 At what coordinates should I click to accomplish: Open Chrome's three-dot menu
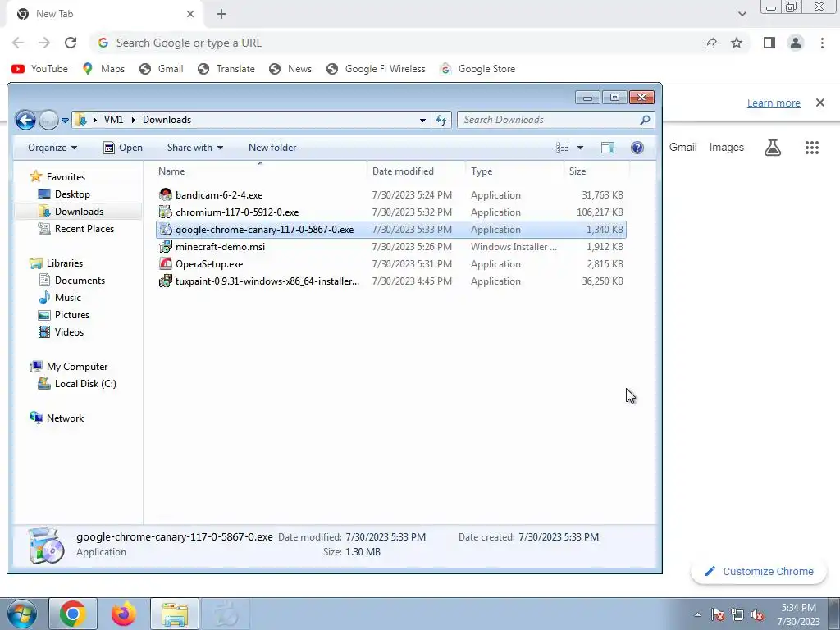pyautogui.click(x=822, y=43)
